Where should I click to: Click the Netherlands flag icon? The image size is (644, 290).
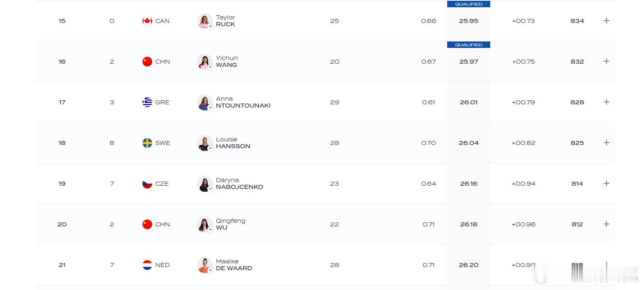click(x=147, y=265)
